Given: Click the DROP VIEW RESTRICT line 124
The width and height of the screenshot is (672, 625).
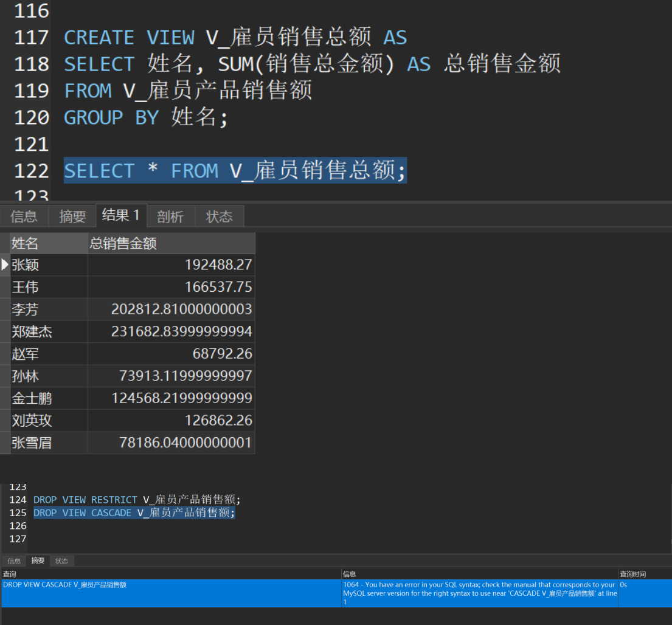Looking at the screenshot, I should 137,500.
